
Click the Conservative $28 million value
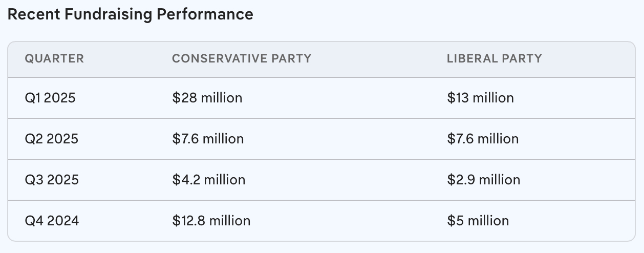(x=207, y=98)
